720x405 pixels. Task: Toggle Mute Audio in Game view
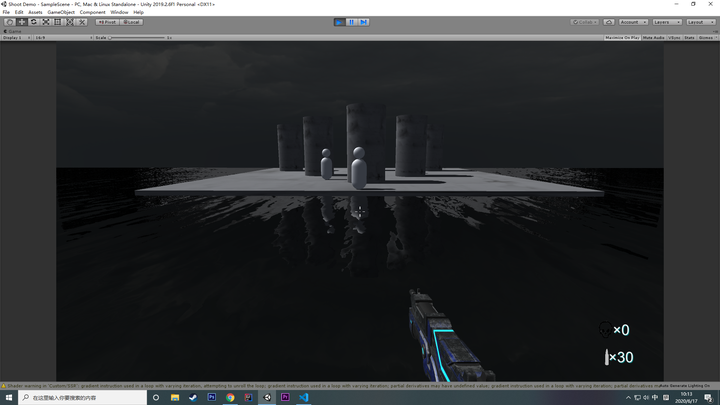(x=653, y=38)
